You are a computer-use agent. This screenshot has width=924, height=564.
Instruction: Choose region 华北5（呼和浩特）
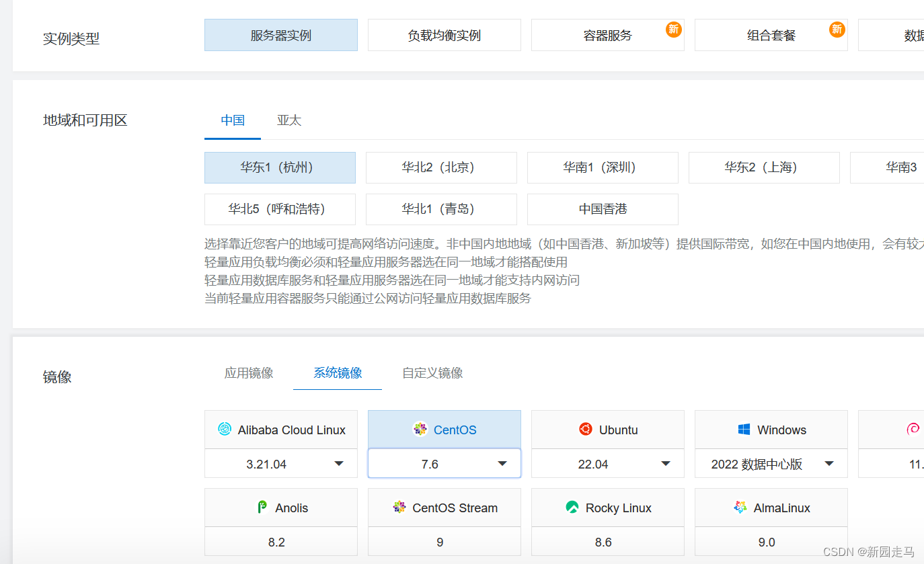coord(280,209)
